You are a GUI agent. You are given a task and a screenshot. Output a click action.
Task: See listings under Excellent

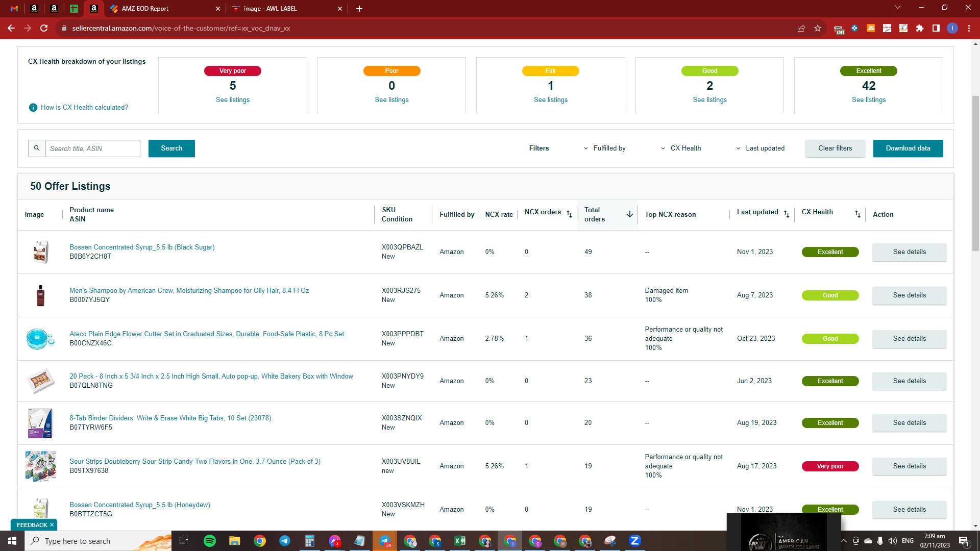[x=869, y=99]
